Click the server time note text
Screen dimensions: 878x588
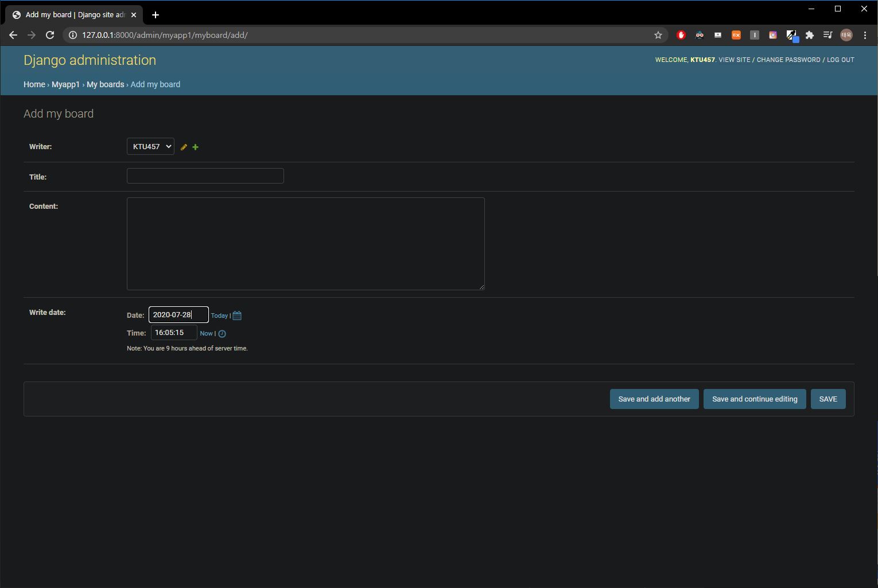coord(187,349)
